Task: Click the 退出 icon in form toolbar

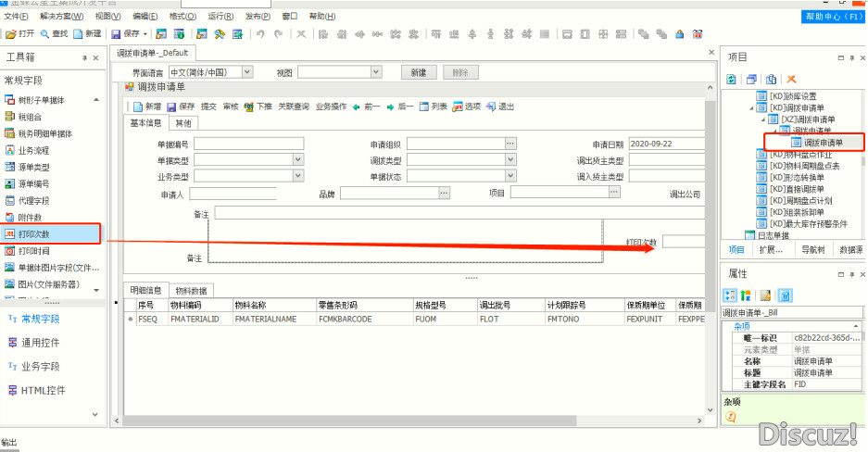Action: (x=491, y=107)
